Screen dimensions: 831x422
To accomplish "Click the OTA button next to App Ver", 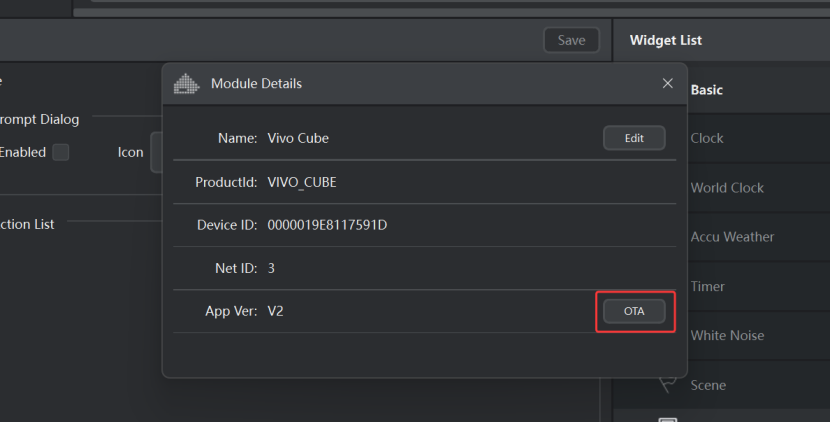I will pos(634,311).
